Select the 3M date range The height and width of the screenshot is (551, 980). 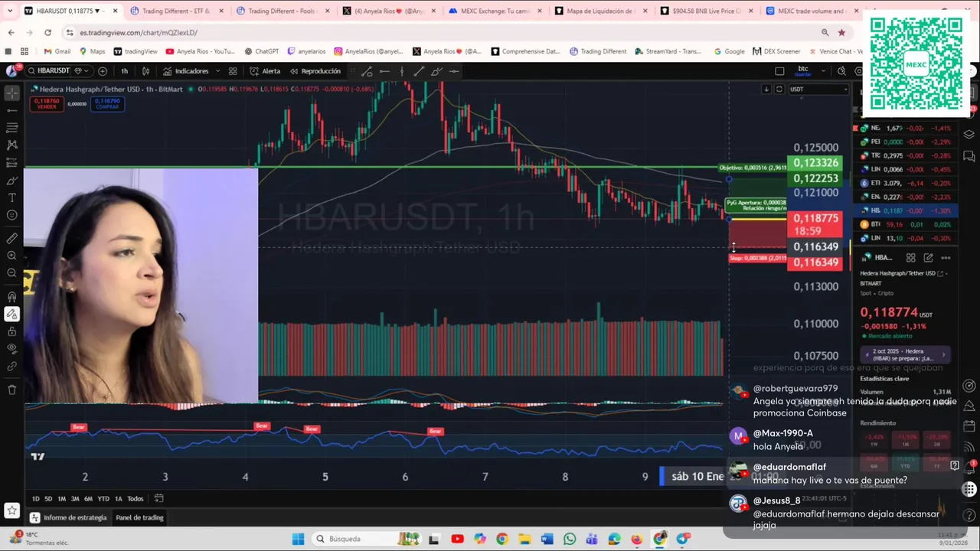[75, 499]
